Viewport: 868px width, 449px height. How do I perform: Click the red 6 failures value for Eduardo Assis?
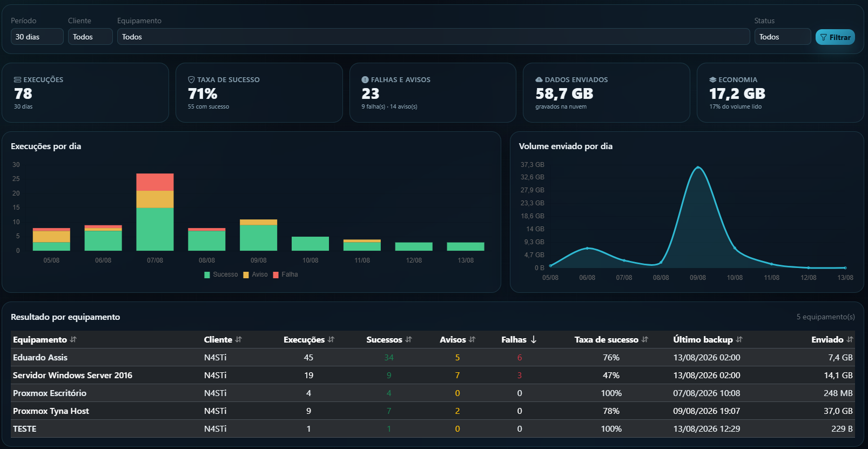(x=520, y=357)
